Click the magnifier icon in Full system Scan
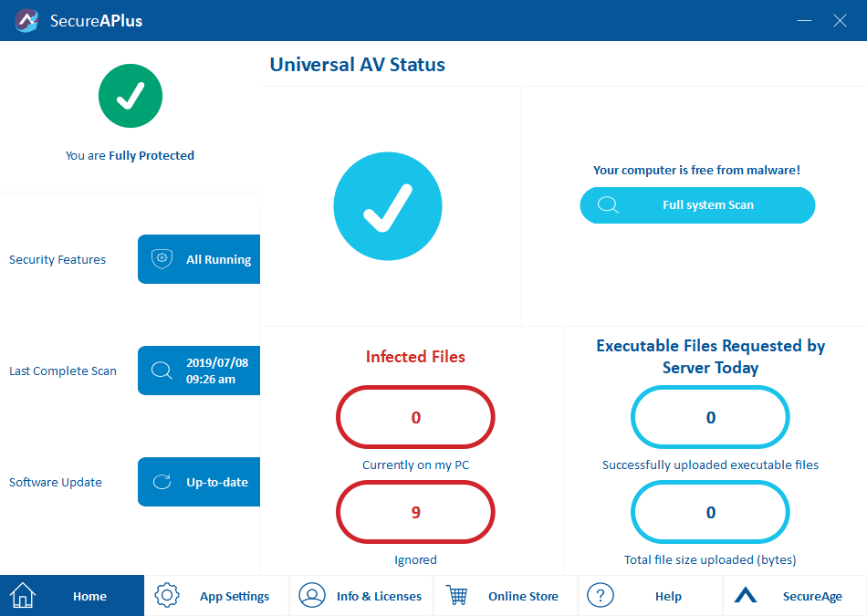The height and width of the screenshot is (616, 867). [x=608, y=205]
